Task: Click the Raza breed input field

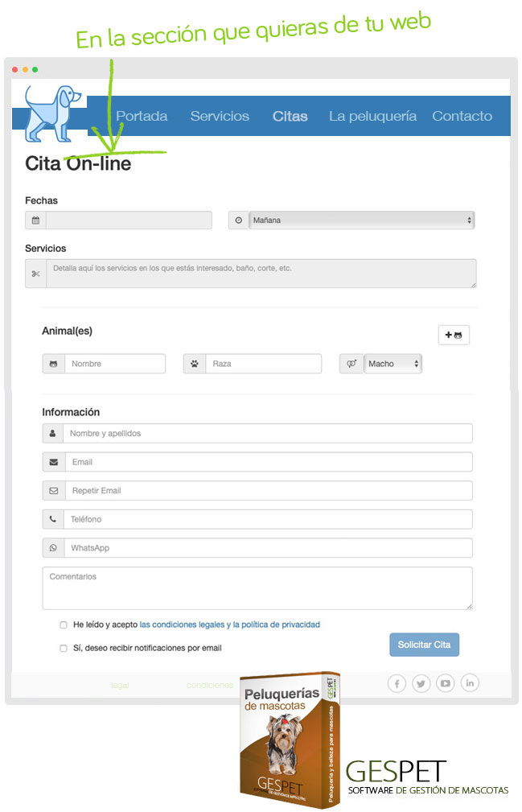Action: coord(263,364)
